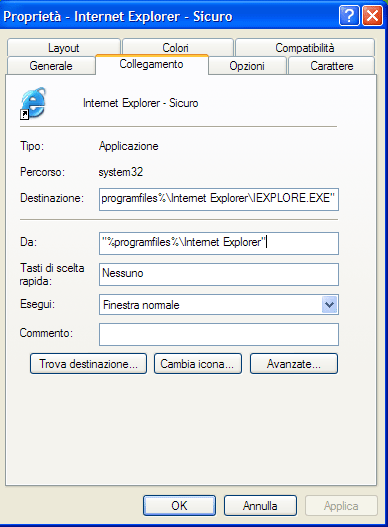Click in the Destinazione input field
Image resolution: width=388 pixels, height=527 pixels.
[219, 199]
